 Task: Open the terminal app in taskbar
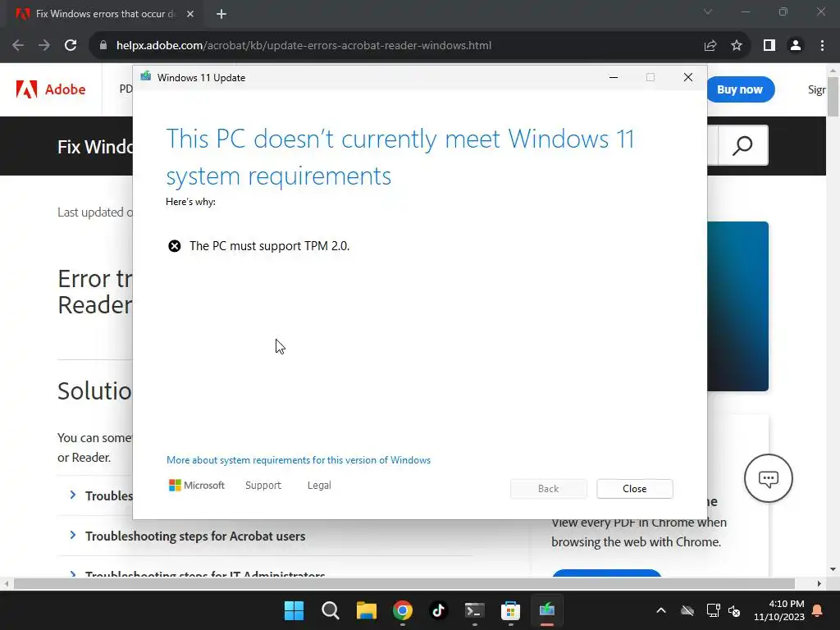click(475, 610)
